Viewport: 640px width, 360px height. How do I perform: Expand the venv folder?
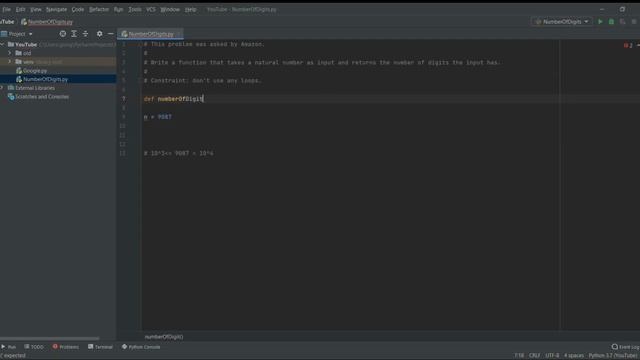(10, 62)
